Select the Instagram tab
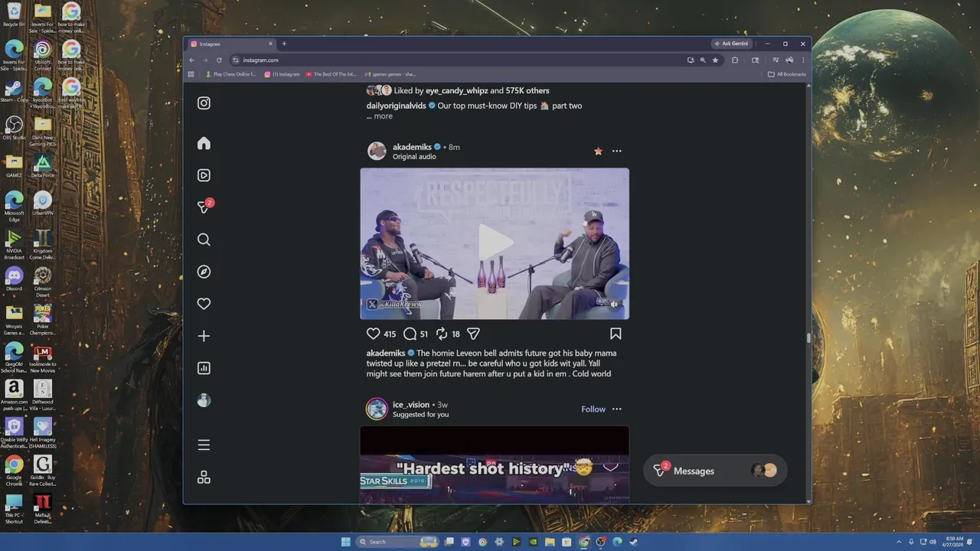 coord(231,44)
